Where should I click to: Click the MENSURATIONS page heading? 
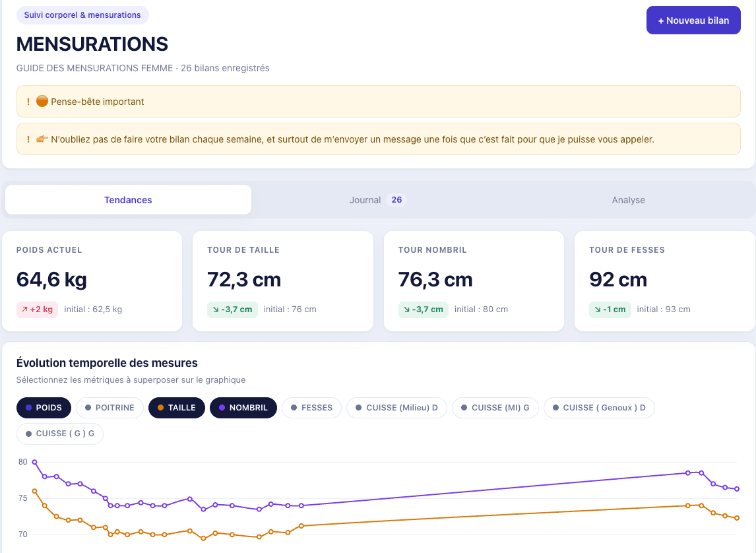[x=92, y=44]
